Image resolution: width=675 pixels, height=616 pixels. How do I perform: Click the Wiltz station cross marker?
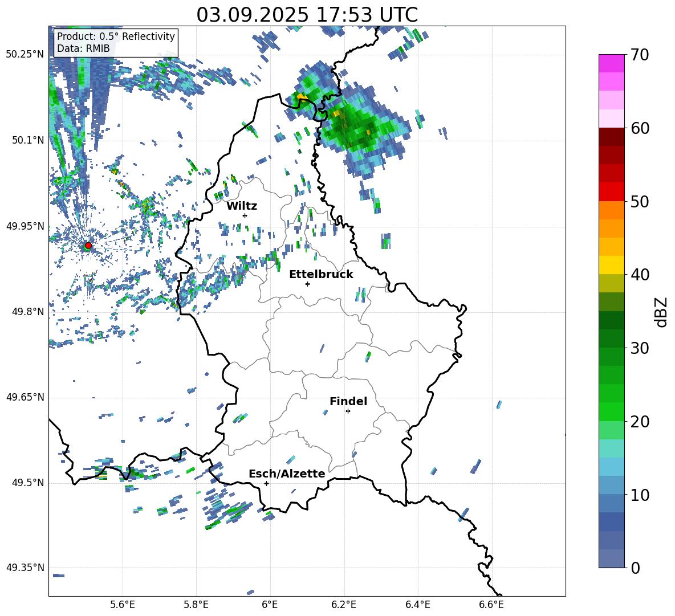(x=245, y=215)
